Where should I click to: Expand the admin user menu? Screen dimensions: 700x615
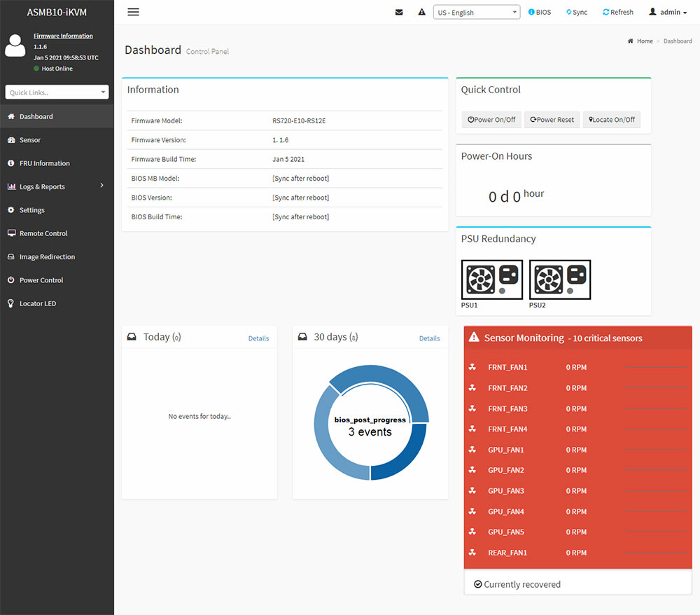tap(667, 12)
